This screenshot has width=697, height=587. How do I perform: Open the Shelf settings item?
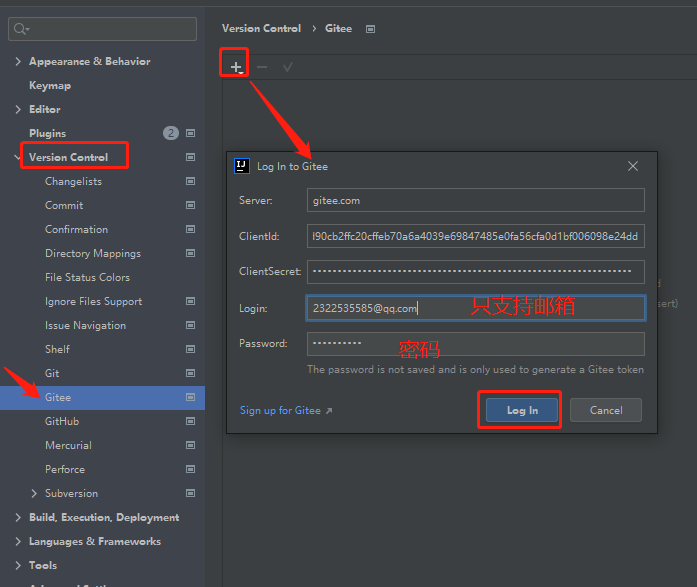point(57,349)
